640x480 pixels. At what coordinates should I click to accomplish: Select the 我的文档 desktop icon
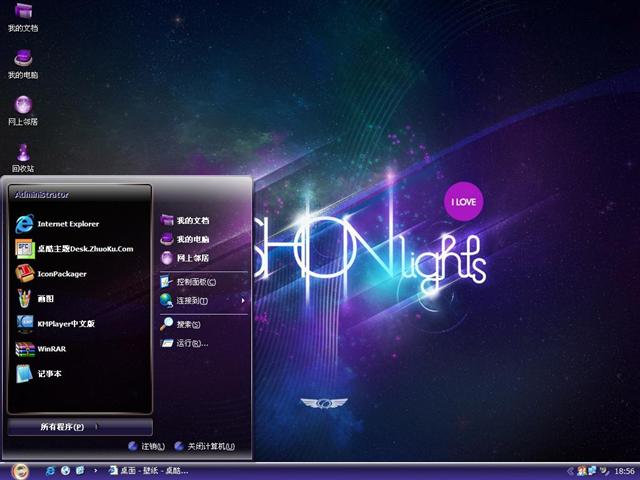(22, 17)
